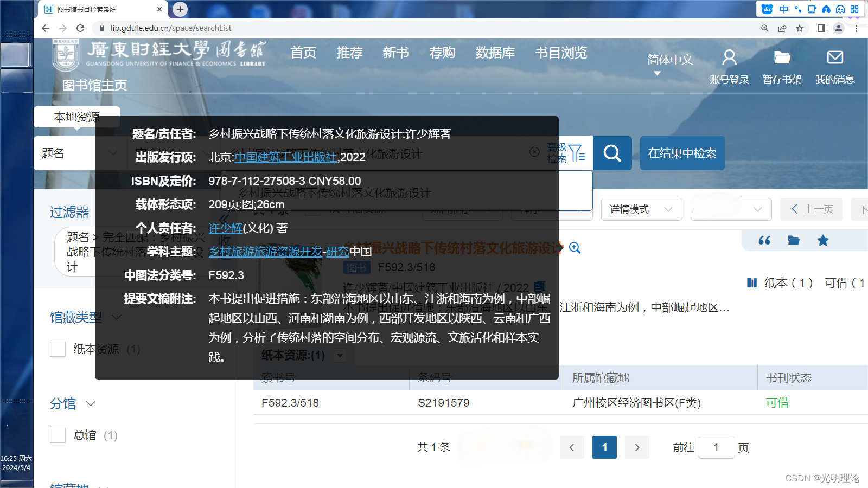Tick the 总馆 branch checkbox
868x488 pixels.
click(x=58, y=435)
